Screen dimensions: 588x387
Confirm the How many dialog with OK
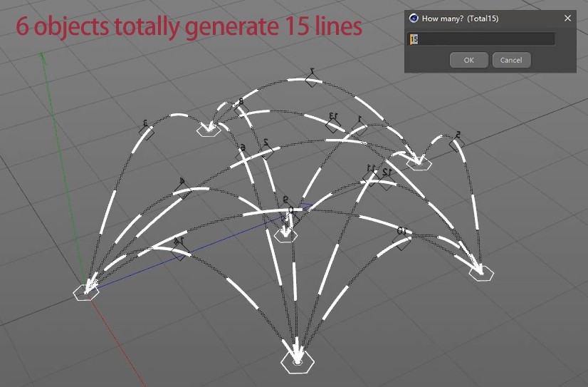tap(468, 60)
